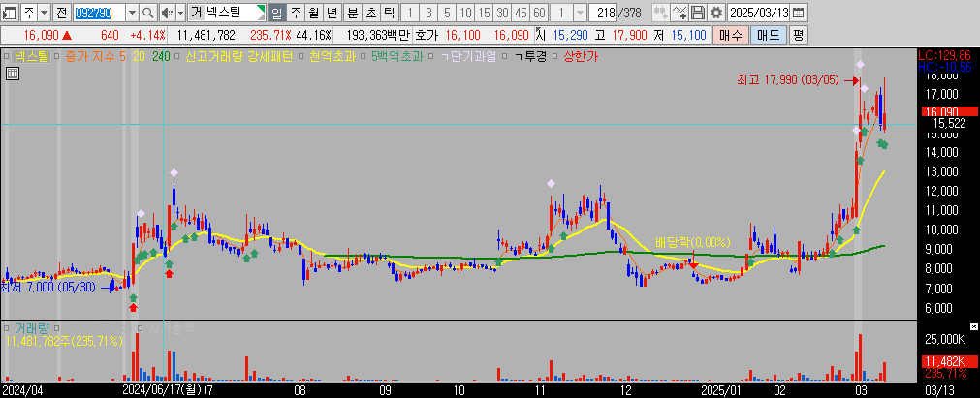
Task: Click the 2024/06/17(월) date label on axis
Action: (163, 390)
